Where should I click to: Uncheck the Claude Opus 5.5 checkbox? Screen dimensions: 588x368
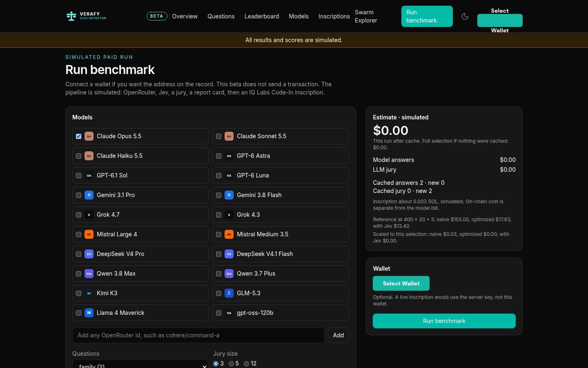pos(78,136)
